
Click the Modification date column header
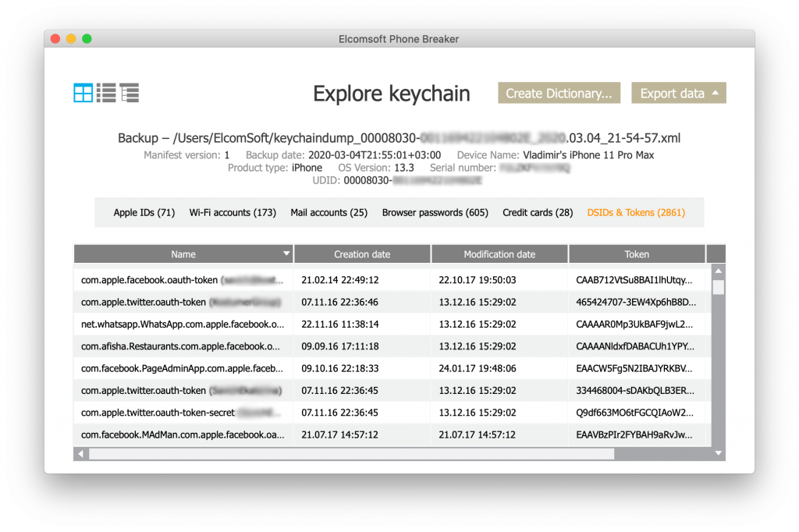pyautogui.click(x=499, y=254)
